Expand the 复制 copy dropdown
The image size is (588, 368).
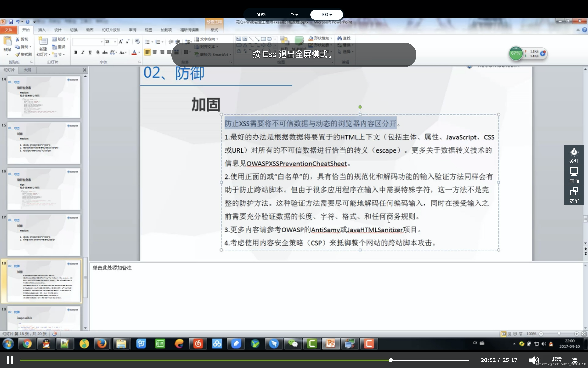coord(31,47)
